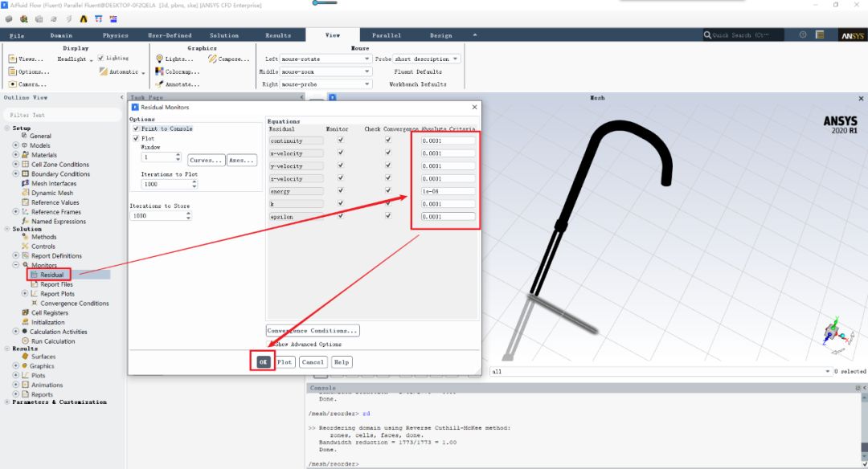Click the Help button in dialog
The width and height of the screenshot is (868, 469).
[x=342, y=361]
